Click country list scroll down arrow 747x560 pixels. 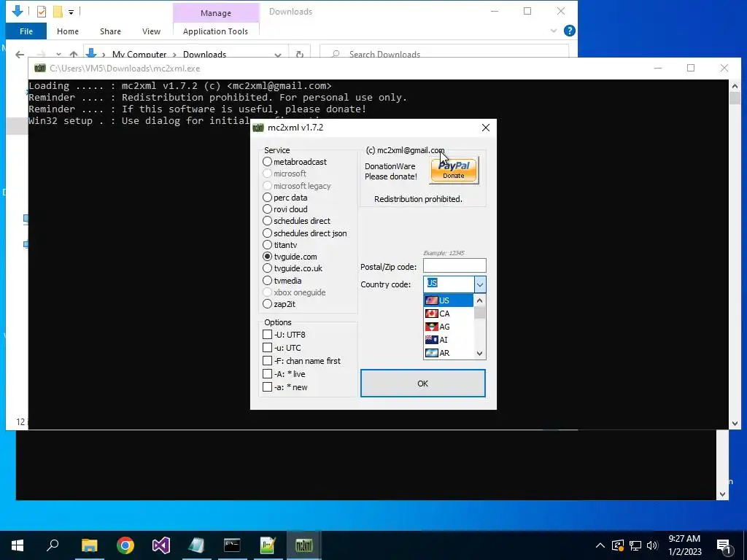pos(480,354)
